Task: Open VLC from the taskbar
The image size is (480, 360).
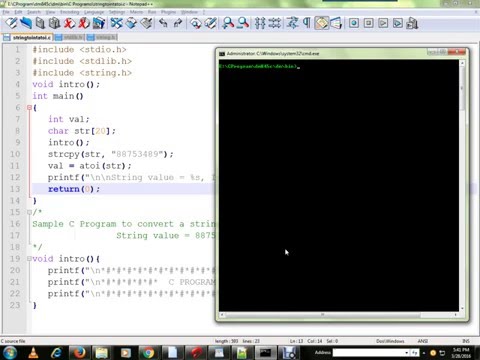Action: coord(33,353)
